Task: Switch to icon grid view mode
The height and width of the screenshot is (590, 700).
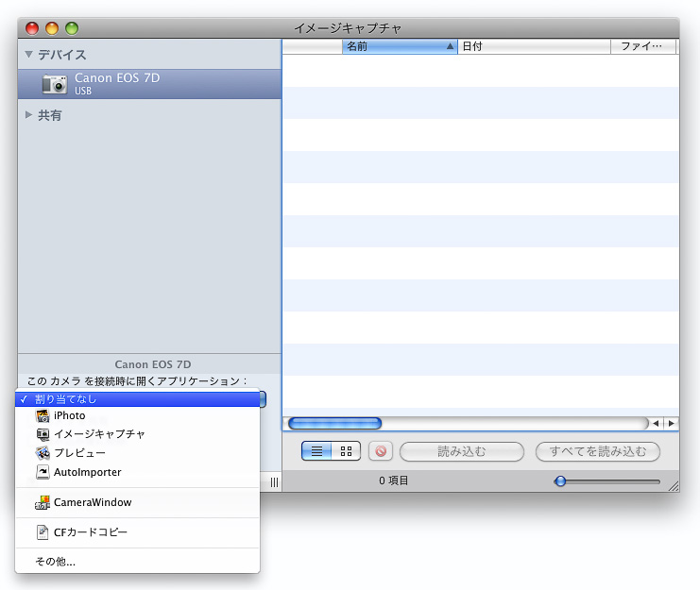Action: (346, 451)
